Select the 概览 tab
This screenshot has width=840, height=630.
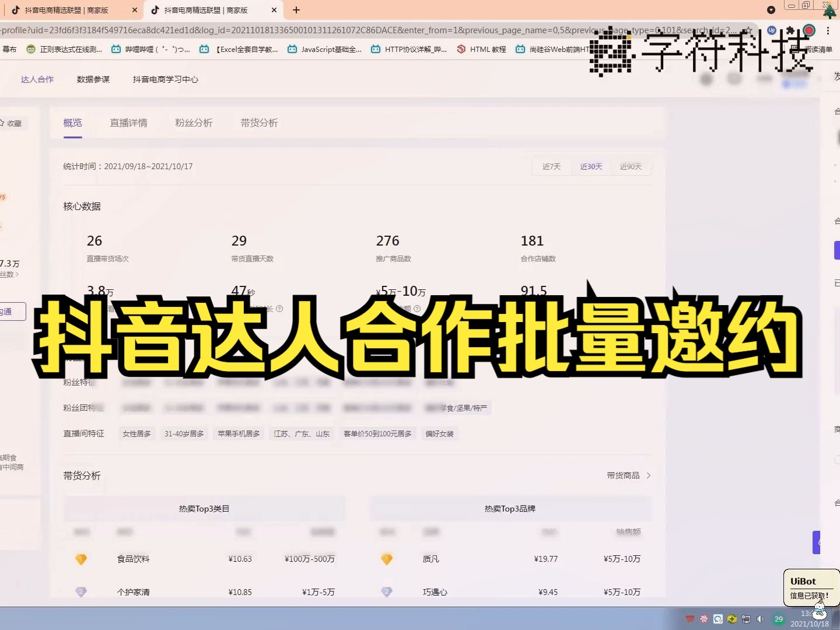[x=73, y=123]
